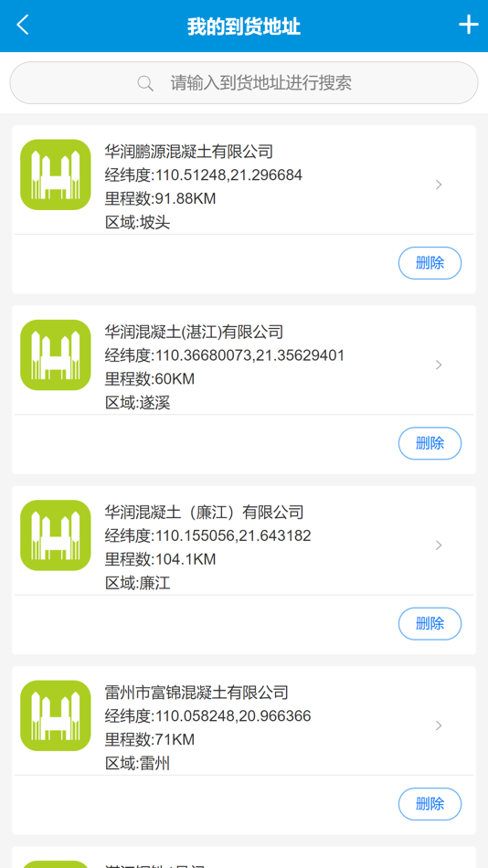
Task: Expand details chevron for 华润混凝土(湛江)有限公司
Action: [439, 365]
